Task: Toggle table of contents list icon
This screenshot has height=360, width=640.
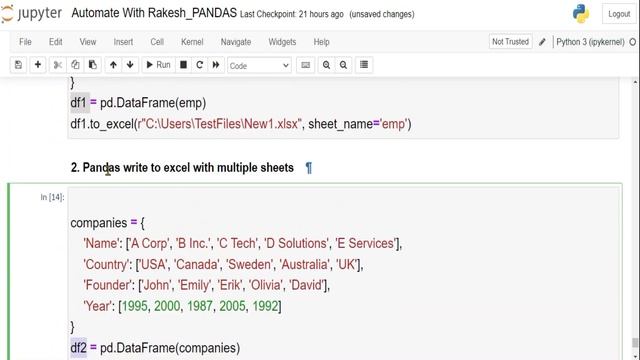Action: (364, 65)
